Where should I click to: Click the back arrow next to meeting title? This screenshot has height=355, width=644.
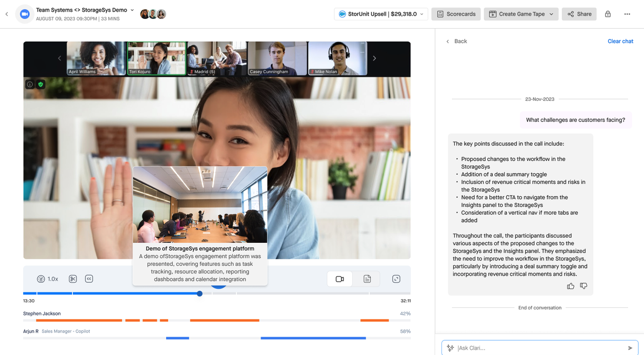coord(7,14)
